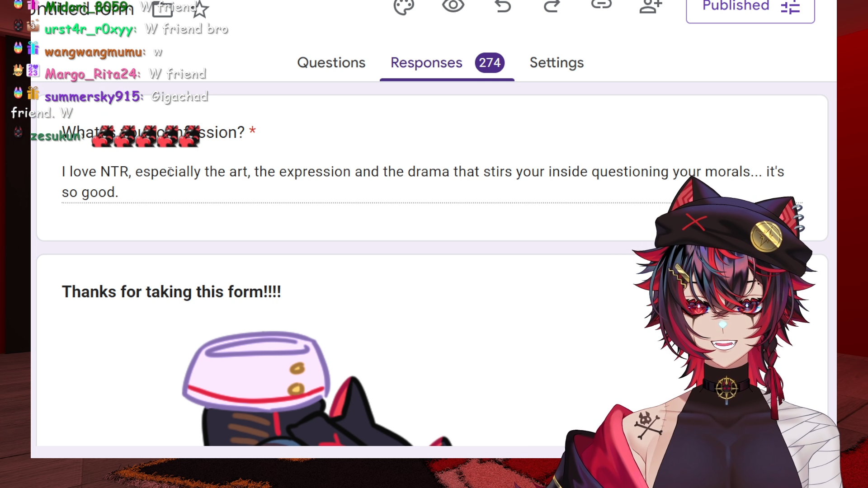
Task: Click the 274 responses count badge
Action: pyautogui.click(x=490, y=62)
